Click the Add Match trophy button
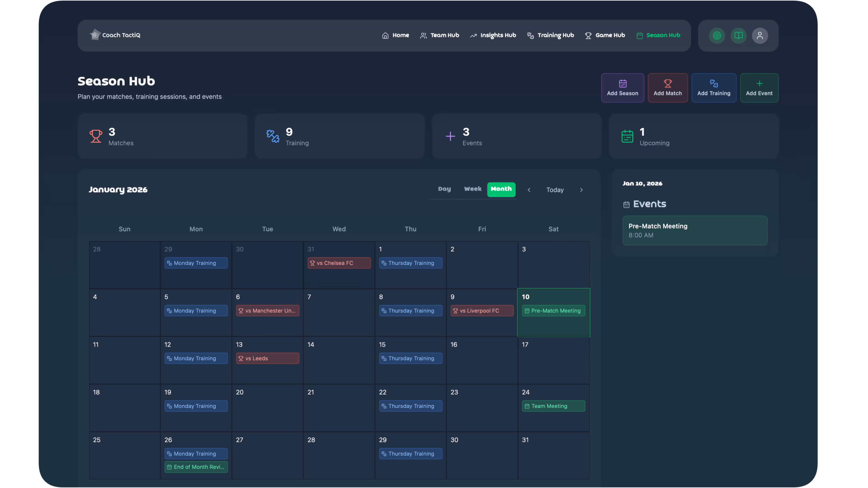This screenshot has width=868, height=488. point(667,88)
